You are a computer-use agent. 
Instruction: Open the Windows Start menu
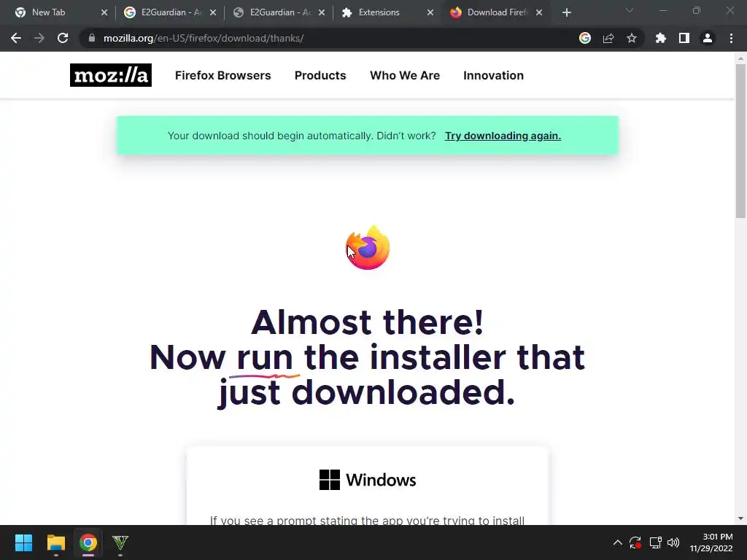pos(23,542)
